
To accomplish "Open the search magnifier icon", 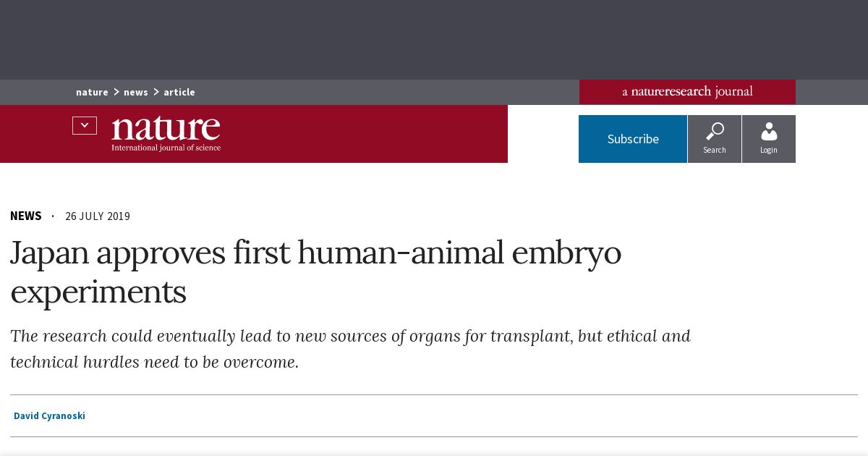I will click(x=715, y=132).
